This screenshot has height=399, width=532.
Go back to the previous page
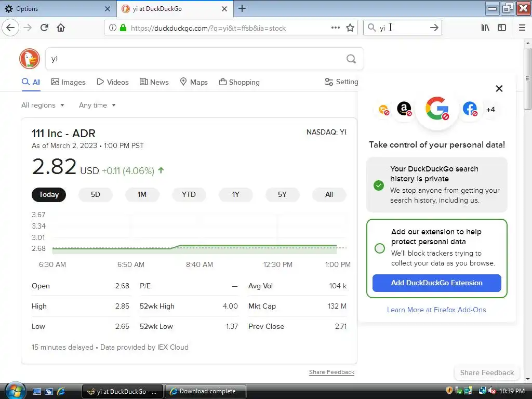pos(10,28)
